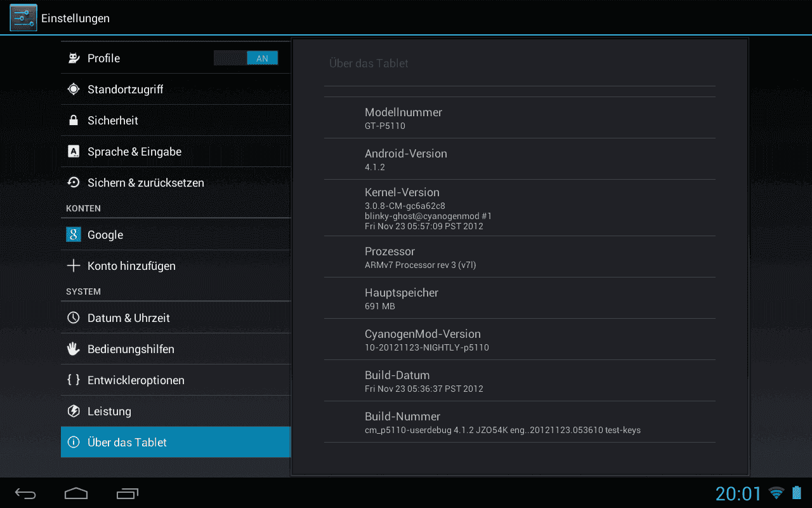Open Datum & Uhrzeit settings
The height and width of the screenshot is (508, 812).
point(176,318)
